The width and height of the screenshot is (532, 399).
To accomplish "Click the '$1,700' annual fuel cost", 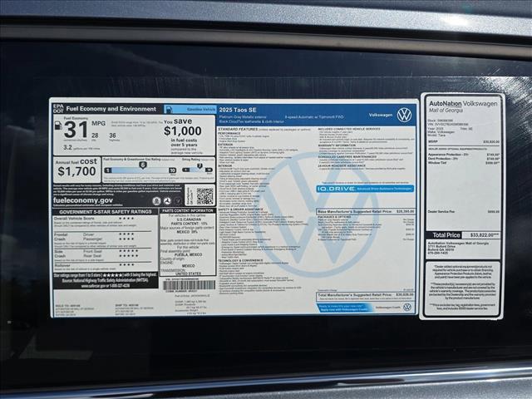I will tap(76, 171).
